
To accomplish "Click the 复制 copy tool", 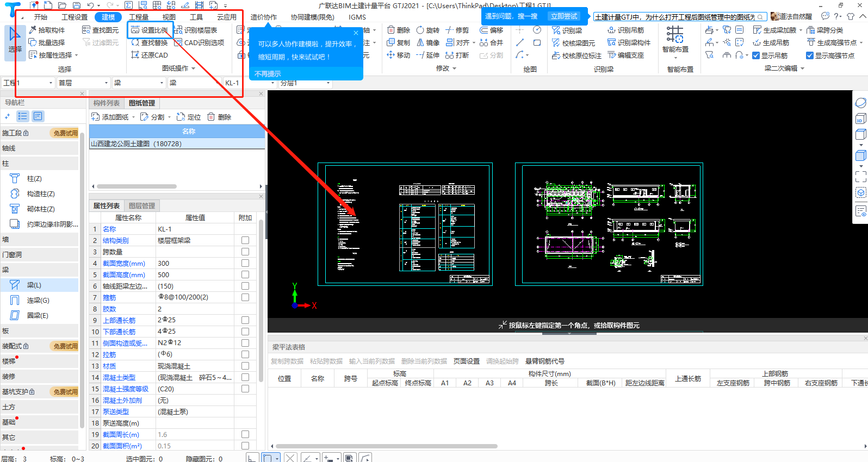I will [399, 42].
